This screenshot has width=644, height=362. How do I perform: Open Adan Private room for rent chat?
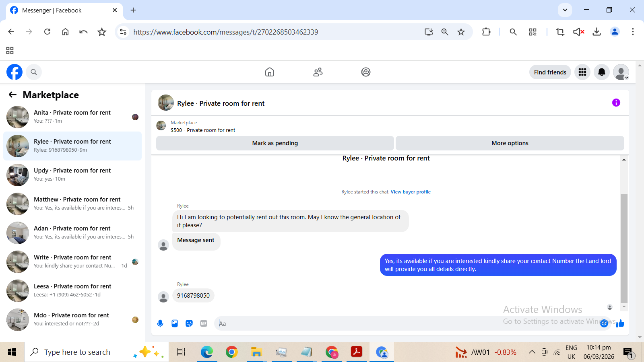coord(72,233)
